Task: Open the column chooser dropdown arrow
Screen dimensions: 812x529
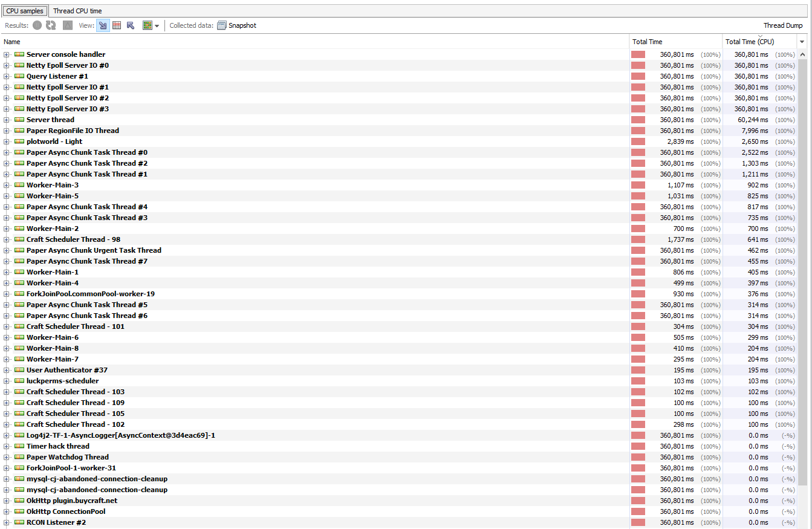Action: [x=802, y=42]
